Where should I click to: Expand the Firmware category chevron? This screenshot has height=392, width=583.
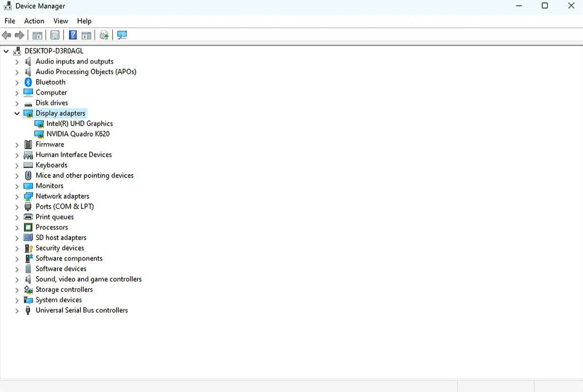point(17,144)
